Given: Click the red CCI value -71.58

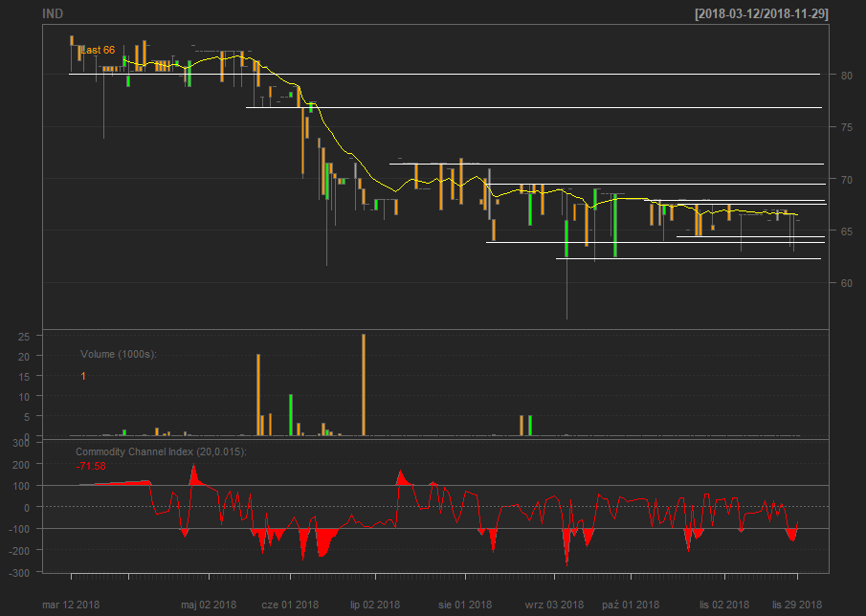Looking at the screenshot, I should (x=91, y=467).
